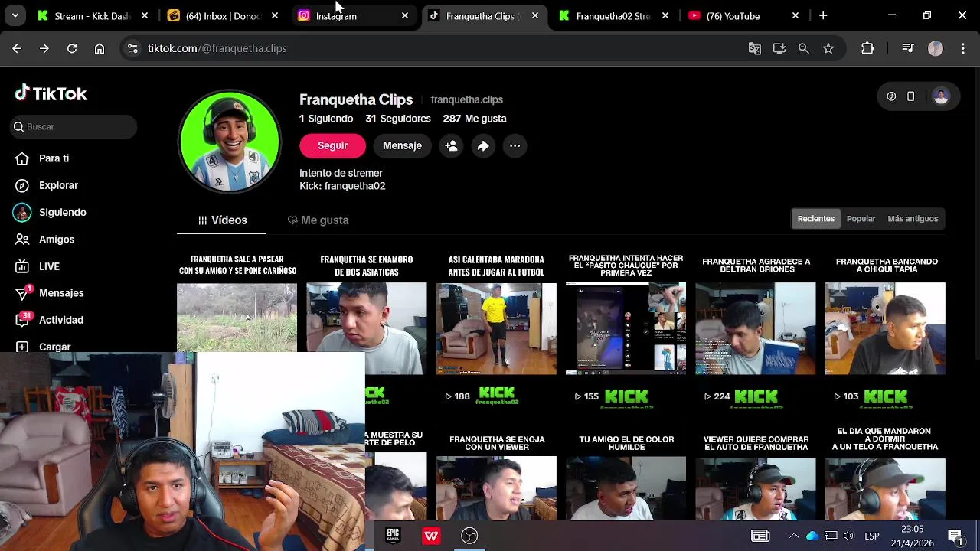Send a message with Mensaje button

402,145
